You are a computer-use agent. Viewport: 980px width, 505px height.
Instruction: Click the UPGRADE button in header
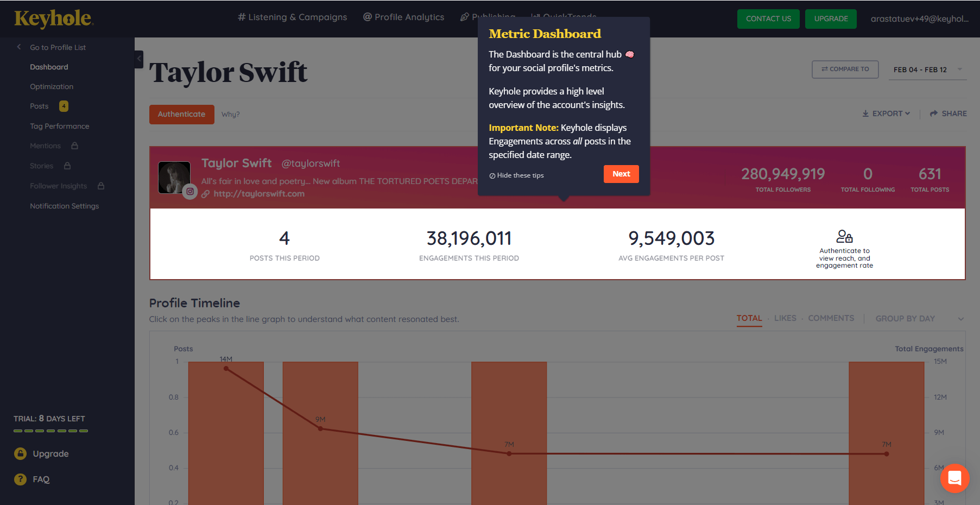[831, 18]
